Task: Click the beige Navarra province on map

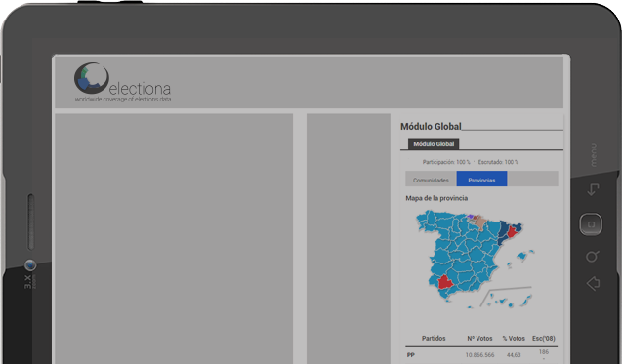Action: [480, 222]
